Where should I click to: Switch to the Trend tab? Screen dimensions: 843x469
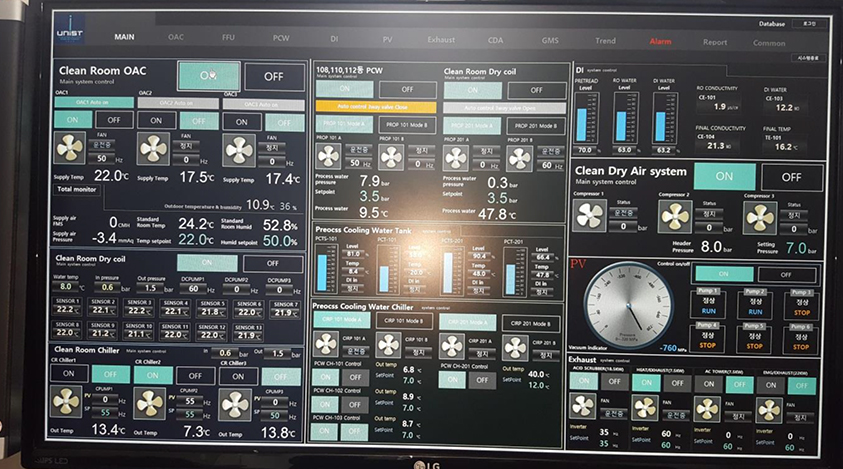[x=605, y=42]
